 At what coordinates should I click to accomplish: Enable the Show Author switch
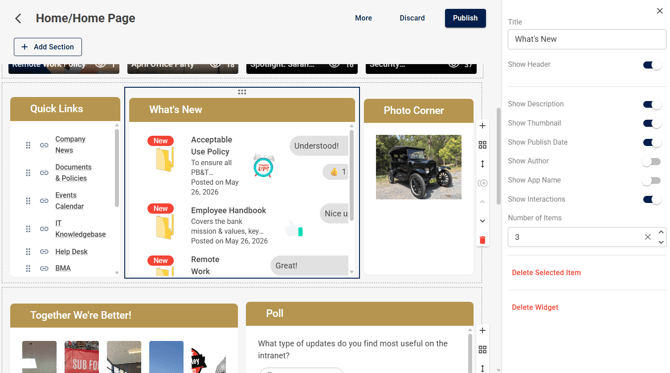coord(652,162)
